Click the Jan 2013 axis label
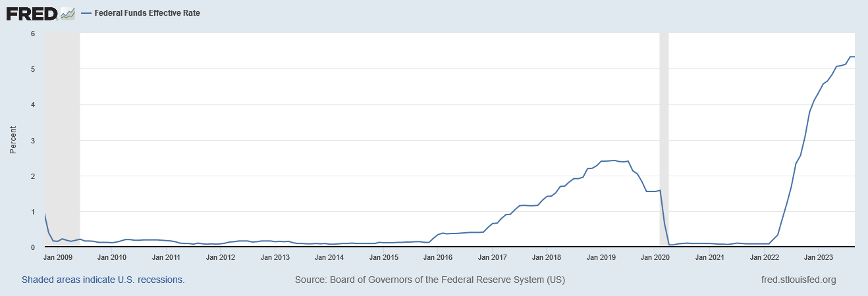The image size is (868, 296). point(275,257)
